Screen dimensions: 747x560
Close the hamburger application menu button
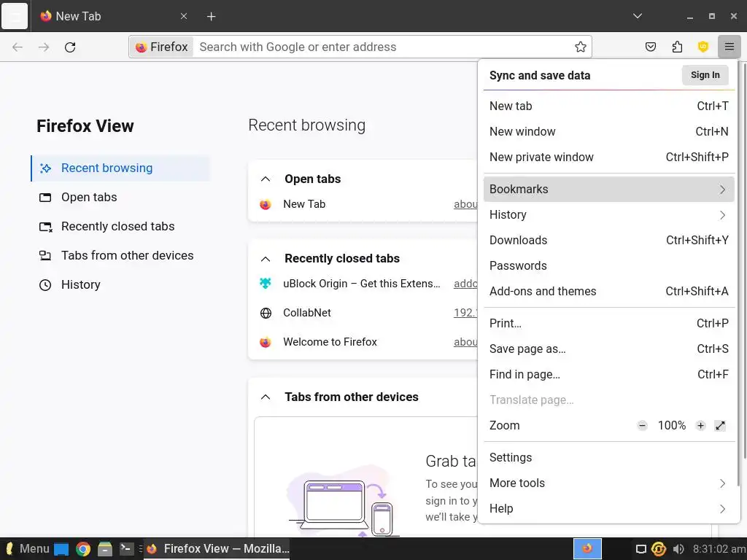729,47
